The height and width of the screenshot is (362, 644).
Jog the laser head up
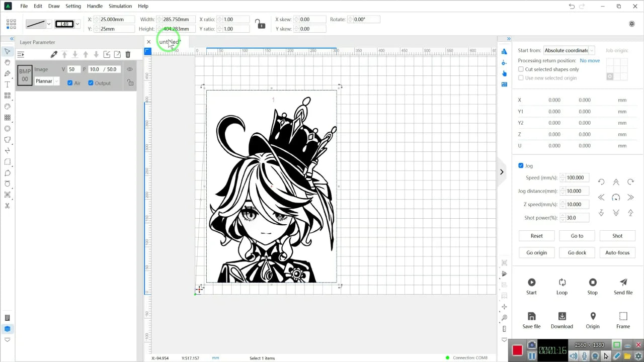(616, 182)
